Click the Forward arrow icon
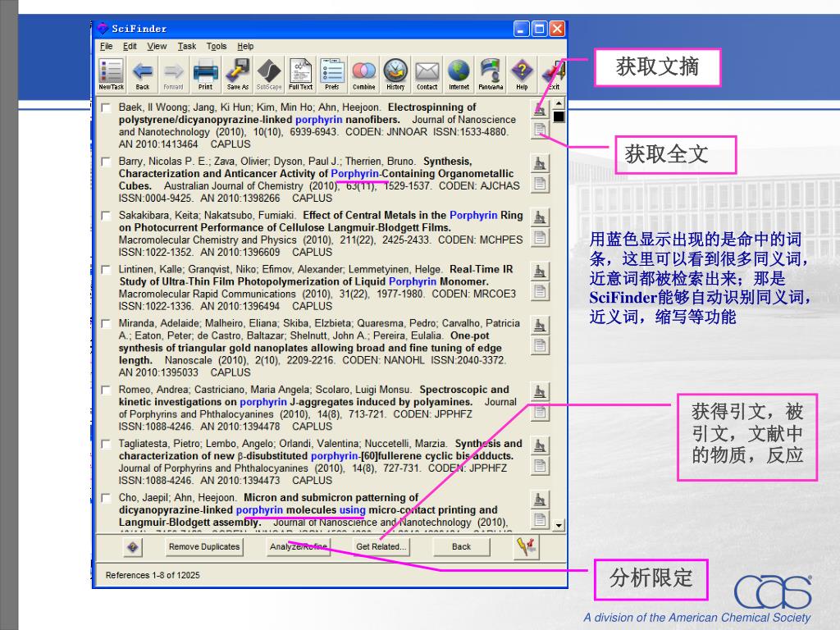Viewport: 840px width, 630px height. coord(174,75)
